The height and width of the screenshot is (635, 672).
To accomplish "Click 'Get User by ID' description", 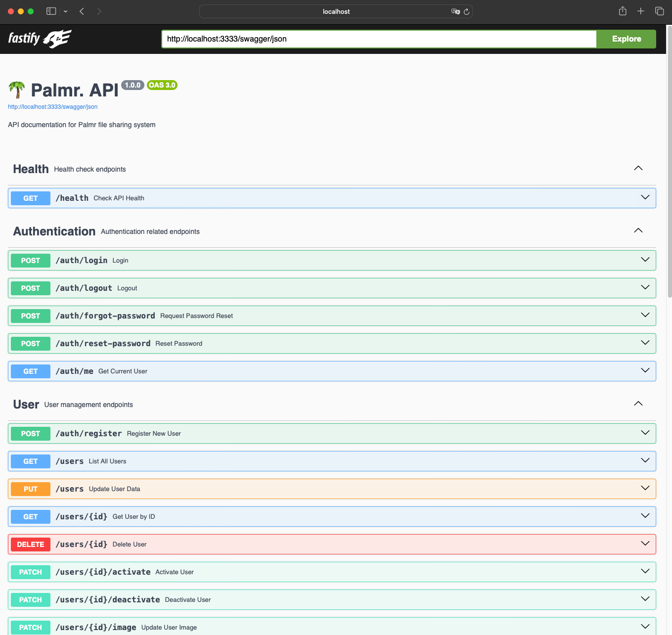I will (x=134, y=517).
